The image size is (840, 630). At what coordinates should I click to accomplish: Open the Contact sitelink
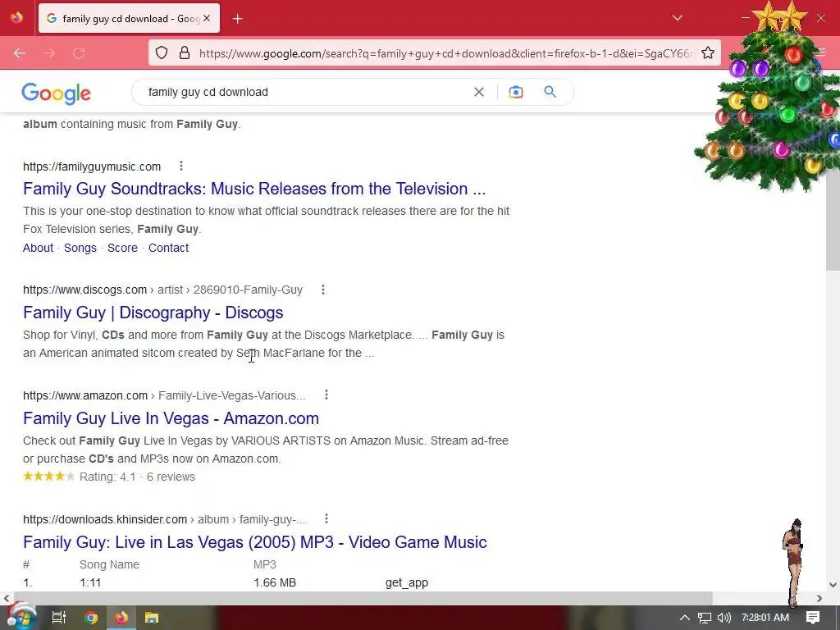169,248
